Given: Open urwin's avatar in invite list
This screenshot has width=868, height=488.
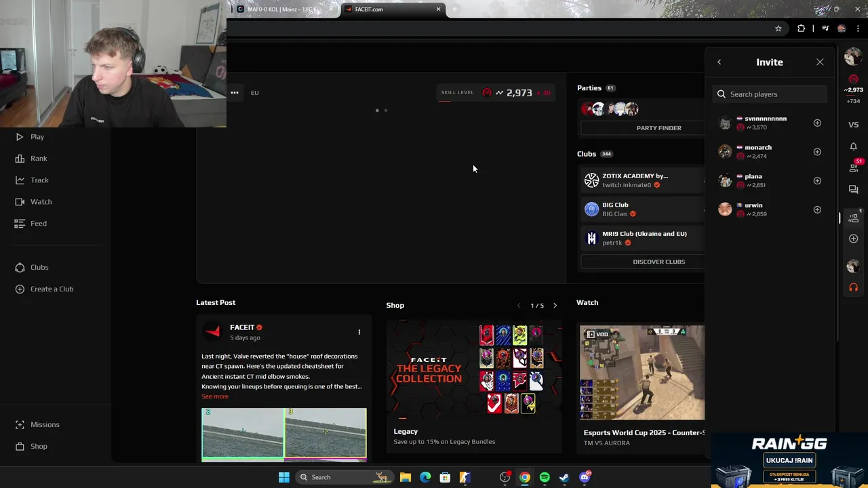Looking at the screenshot, I should point(725,209).
